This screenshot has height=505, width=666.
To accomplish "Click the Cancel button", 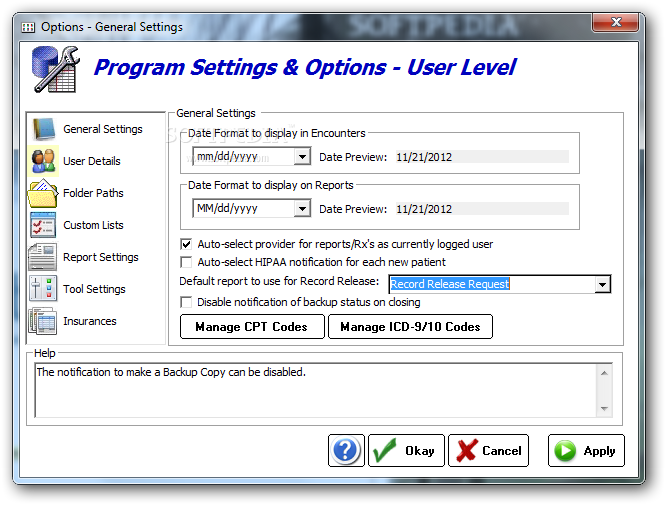I will point(488,451).
